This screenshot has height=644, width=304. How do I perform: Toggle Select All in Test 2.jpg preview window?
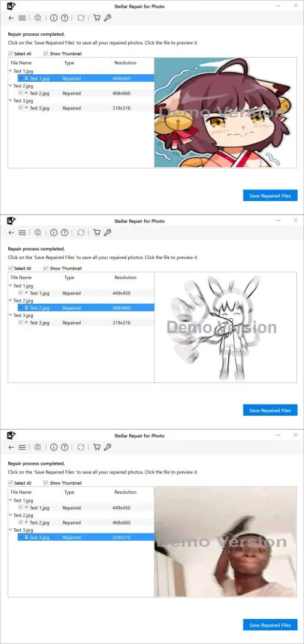(10, 268)
